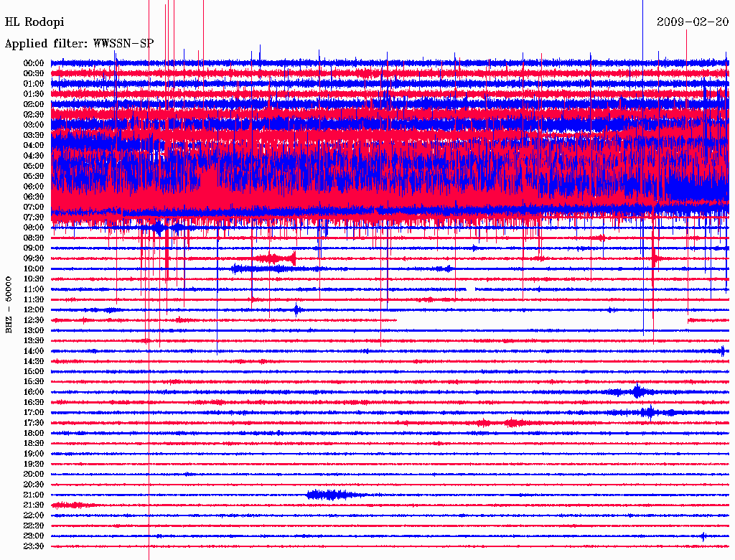Select the 06:30 time label

34,197
